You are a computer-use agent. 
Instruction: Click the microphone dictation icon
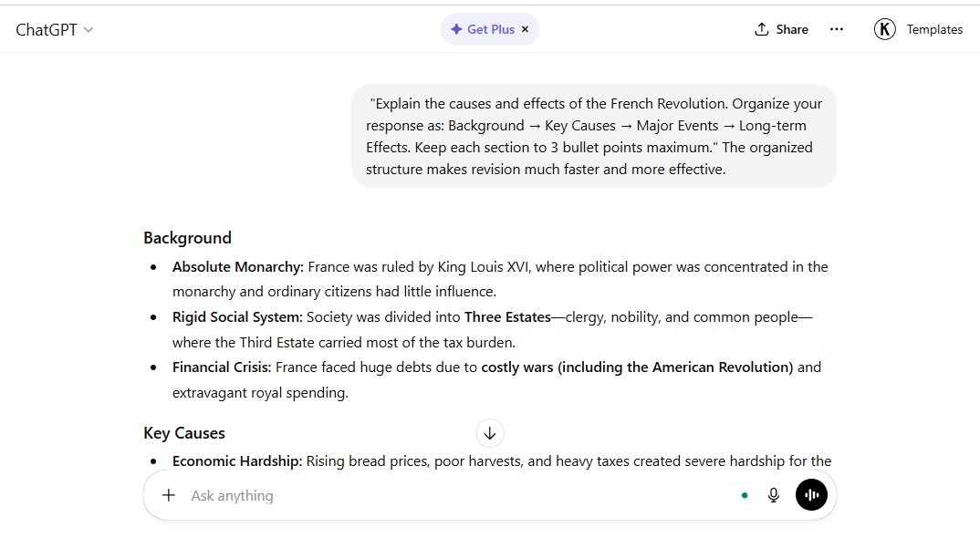point(774,495)
